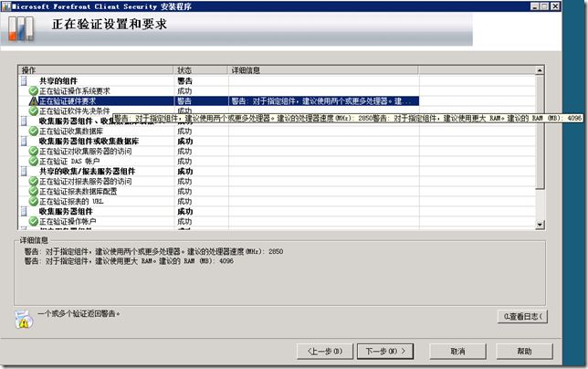This screenshot has height=369, width=588.
Task: Click the application icon in the title bar
Action: pyautogui.click(x=5, y=6)
